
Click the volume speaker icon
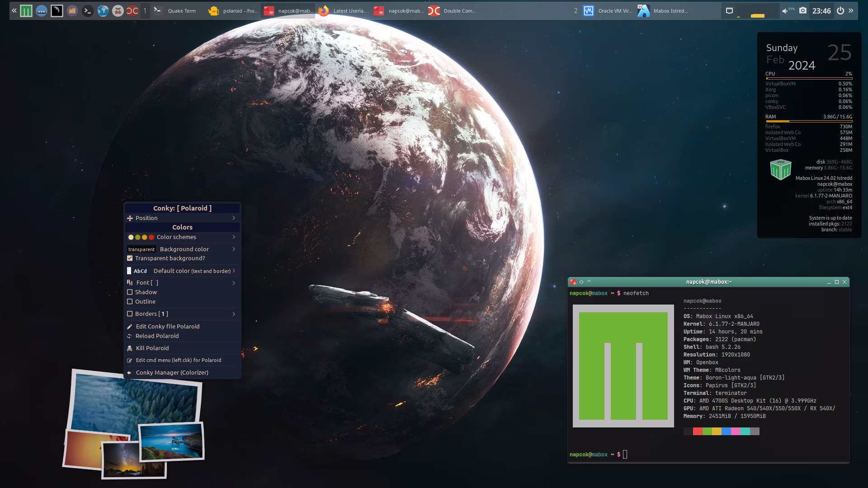(785, 11)
